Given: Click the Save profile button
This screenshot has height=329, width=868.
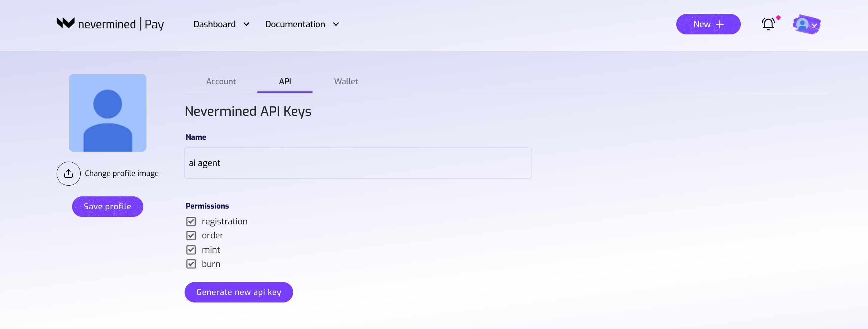Looking at the screenshot, I should (x=107, y=206).
